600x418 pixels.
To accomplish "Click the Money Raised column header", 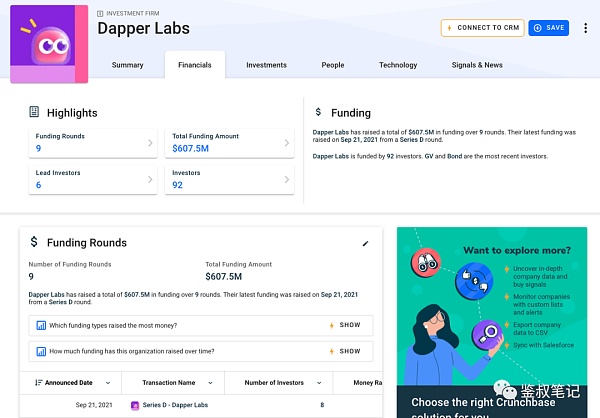I will point(367,383).
